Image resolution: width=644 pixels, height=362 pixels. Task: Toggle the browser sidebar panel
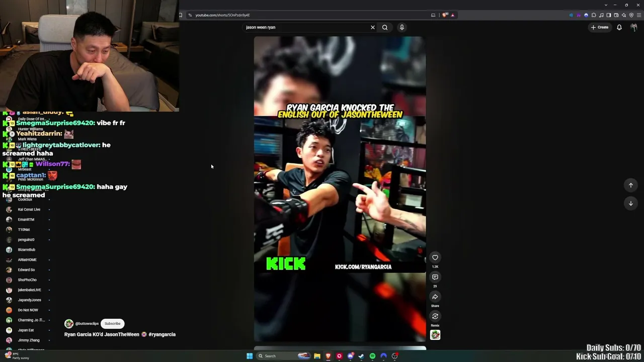click(x=609, y=15)
